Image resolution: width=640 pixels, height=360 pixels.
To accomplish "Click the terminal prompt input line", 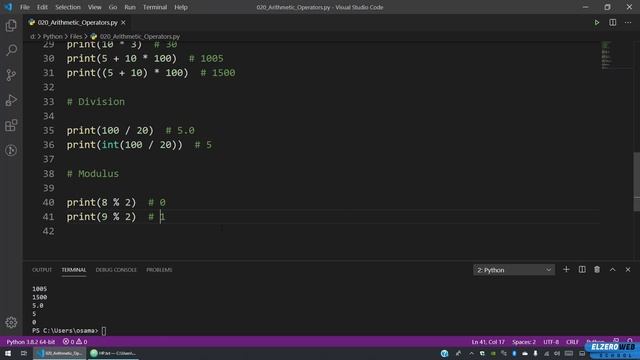I will tap(69, 331).
